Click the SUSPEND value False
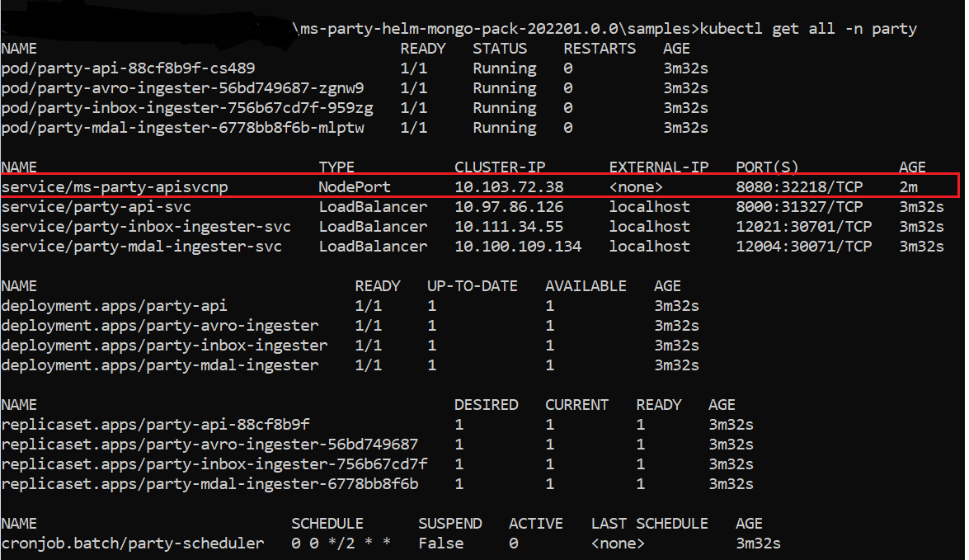The image size is (969, 560). [440, 544]
